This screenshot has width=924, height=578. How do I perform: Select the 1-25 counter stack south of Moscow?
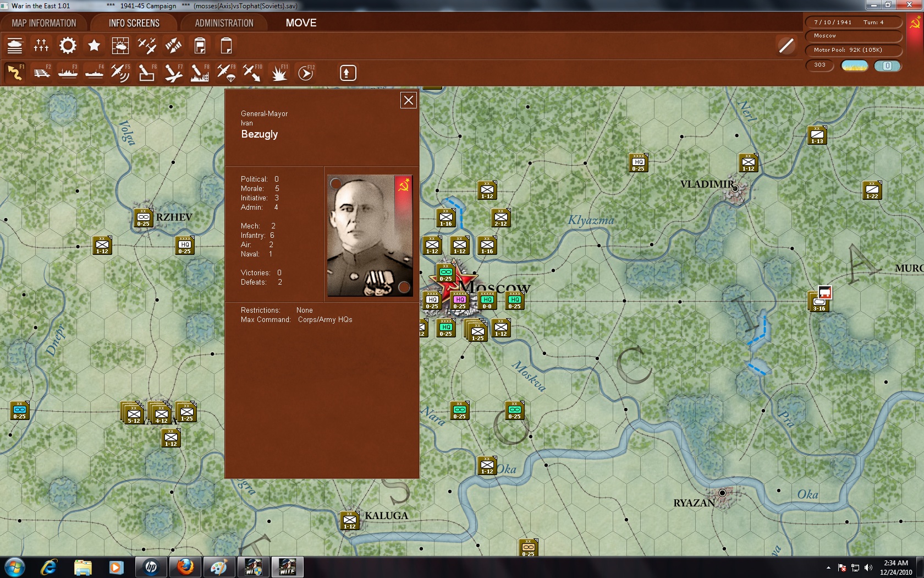pyautogui.click(x=476, y=330)
